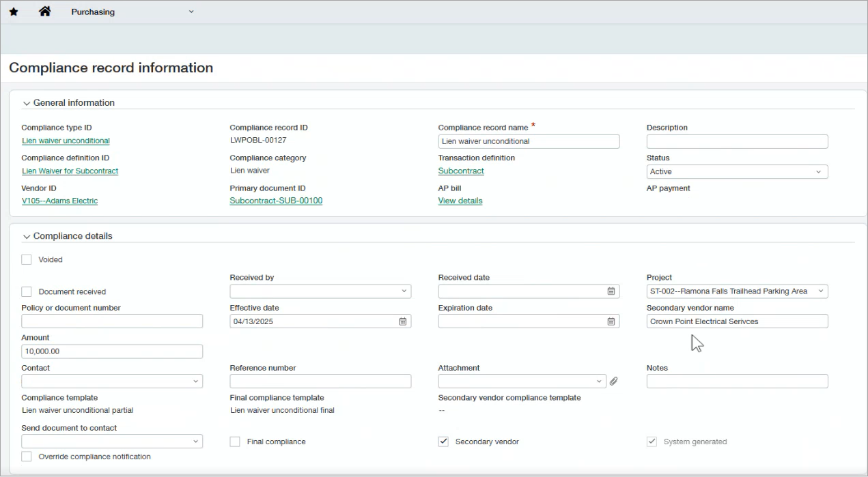The width and height of the screenshot is (868, 477).
Task: Open the Project dropdown for Ramona Falls
Action: (x=822, y=291)
